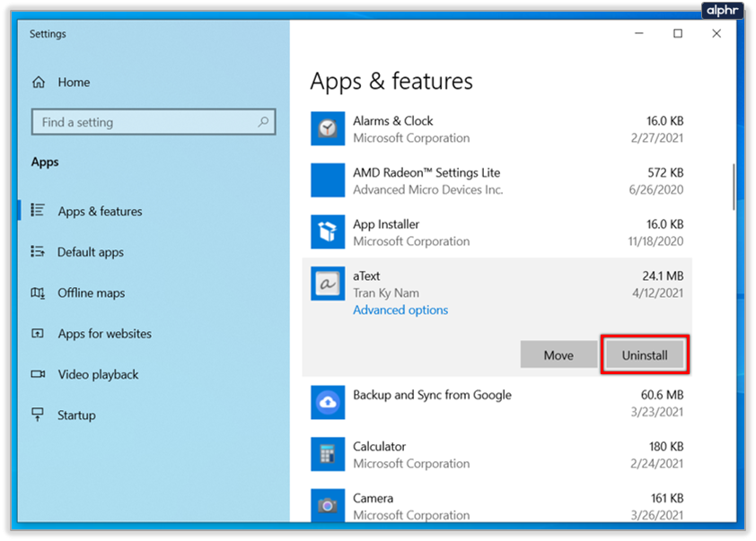Click the 161 KB size value
756x541 pixels.
(667, 498)
